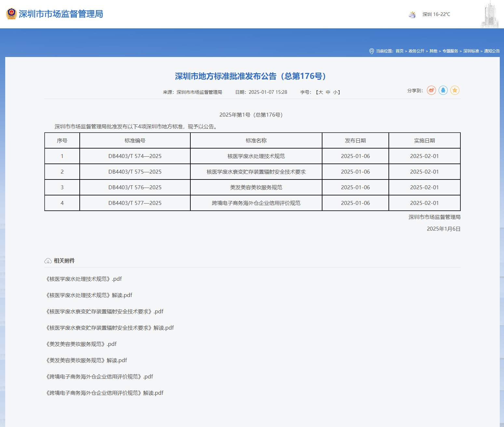Click the 深圳市市场监督管理局 site title

pyautogui.click(x=61, y=14)
